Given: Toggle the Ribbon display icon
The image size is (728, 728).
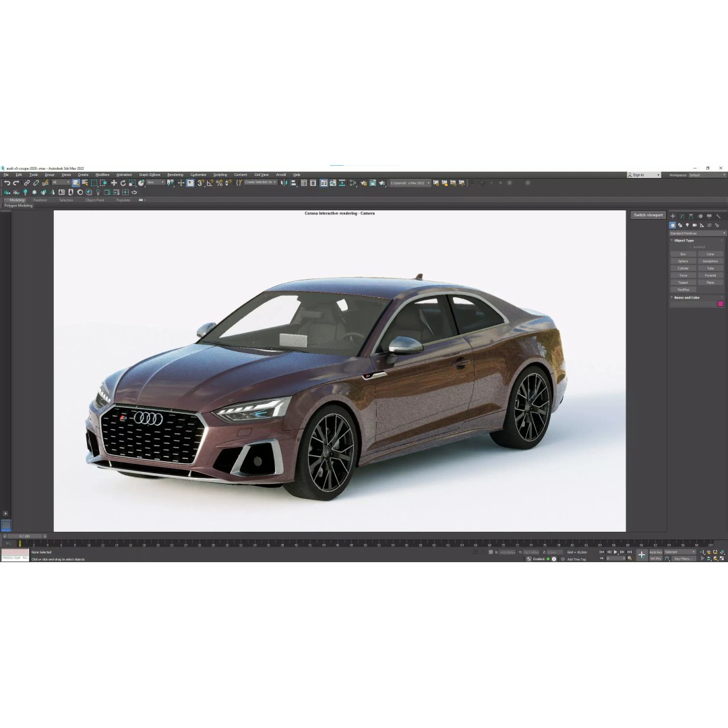Looking at the screenshot, I should click(324, 183).
